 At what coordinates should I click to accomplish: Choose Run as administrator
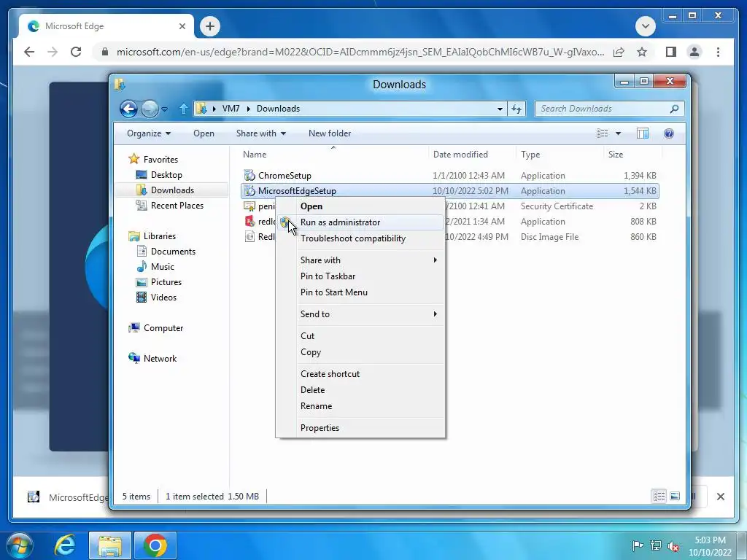tap(360, 222)
